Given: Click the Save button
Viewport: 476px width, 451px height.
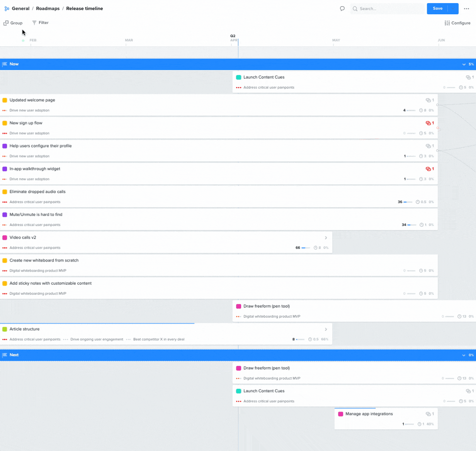Looking at the screenshot, I should 438,9.
